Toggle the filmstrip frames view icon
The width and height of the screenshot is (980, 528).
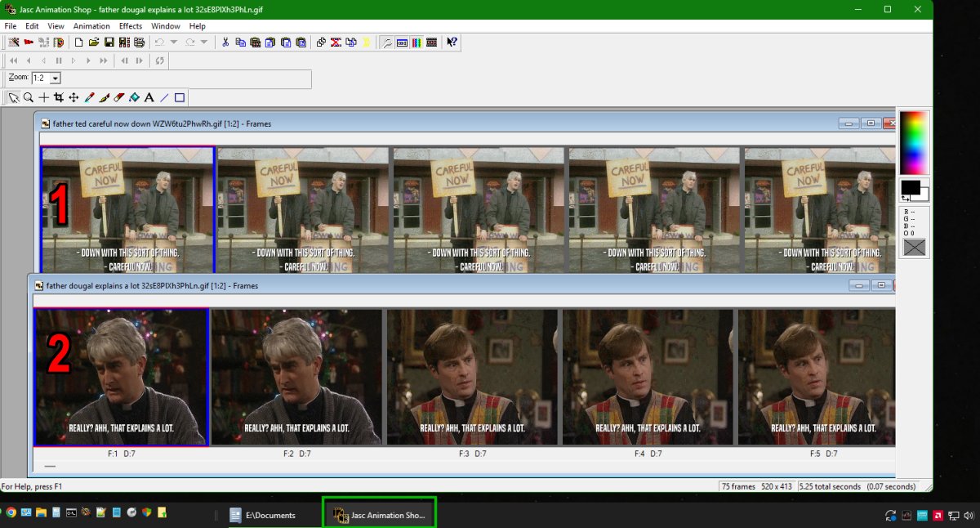click(x=432, y=42)
